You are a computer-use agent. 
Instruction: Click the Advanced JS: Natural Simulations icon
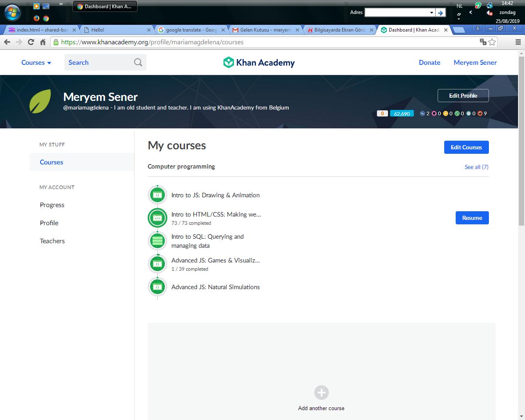click(x=157, y=287)
